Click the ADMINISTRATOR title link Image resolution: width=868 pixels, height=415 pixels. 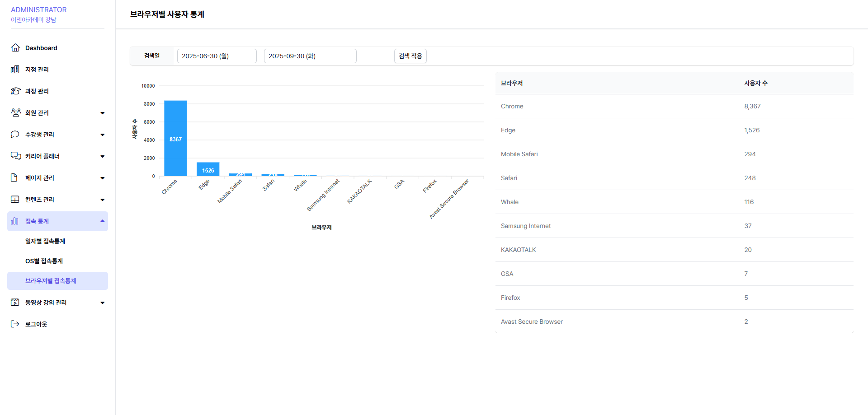38,10
